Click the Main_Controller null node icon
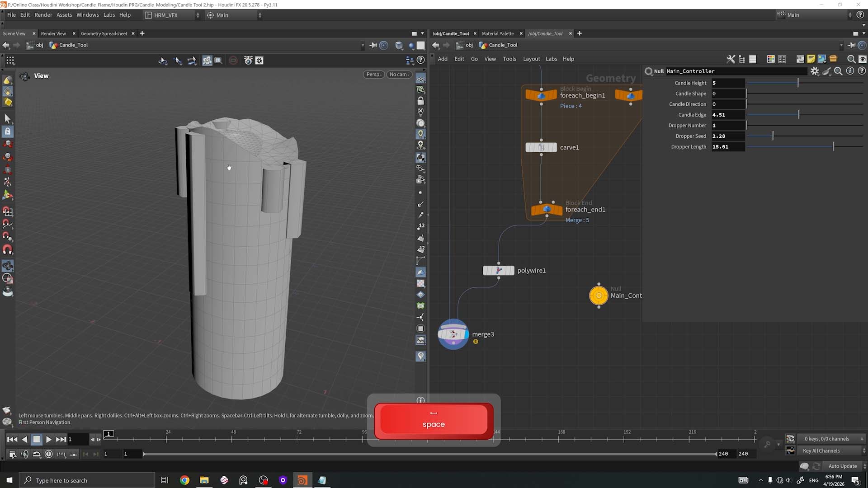 tap(599, 296)
